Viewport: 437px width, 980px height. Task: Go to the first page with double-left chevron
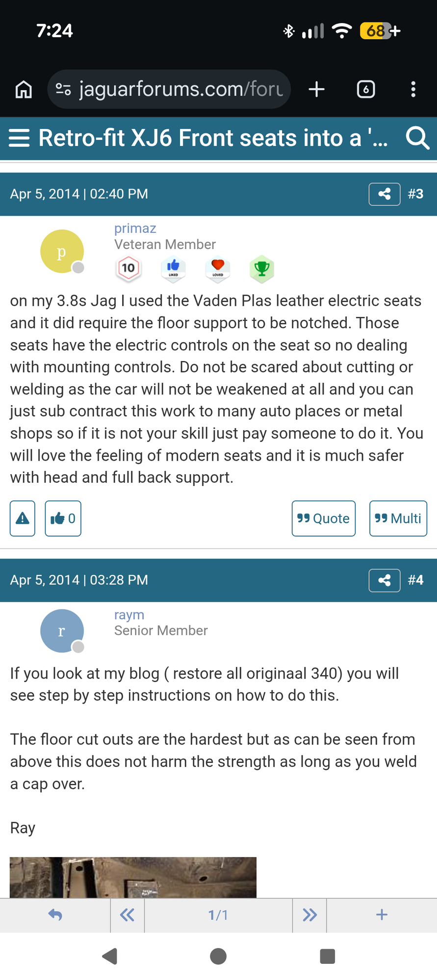point(127,915)
